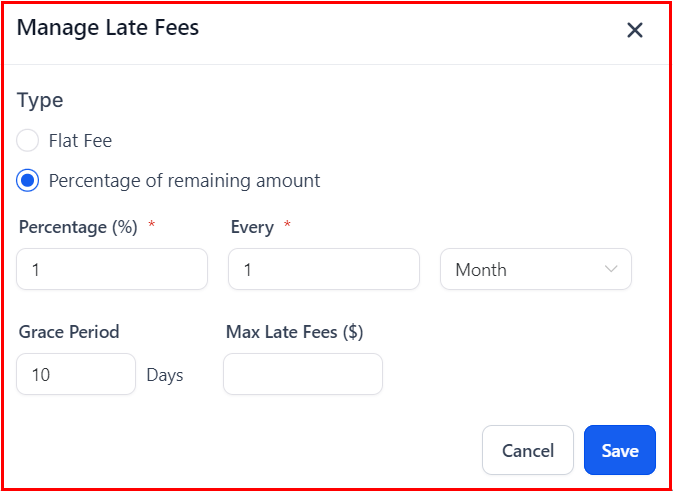Click "Percentage of remaining amount" label text
673x491 pixels.
click(x=184, y=181)
